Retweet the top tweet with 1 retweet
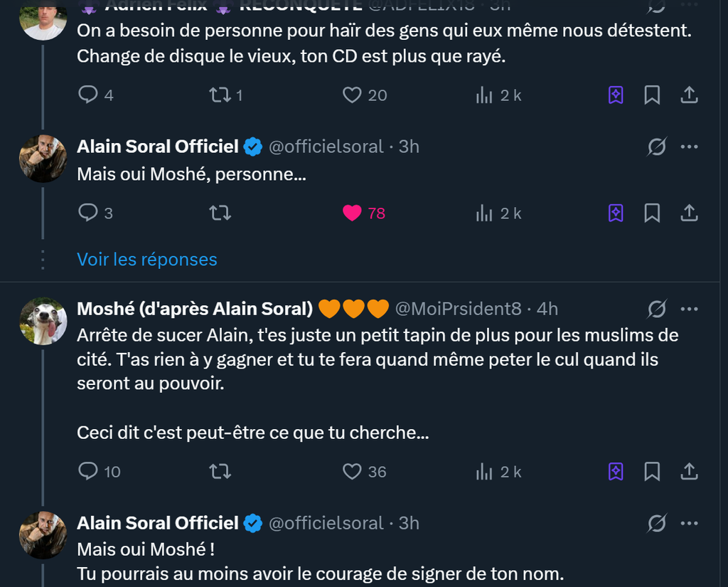This screenshot has width=728, height=587. pos(220,95)
